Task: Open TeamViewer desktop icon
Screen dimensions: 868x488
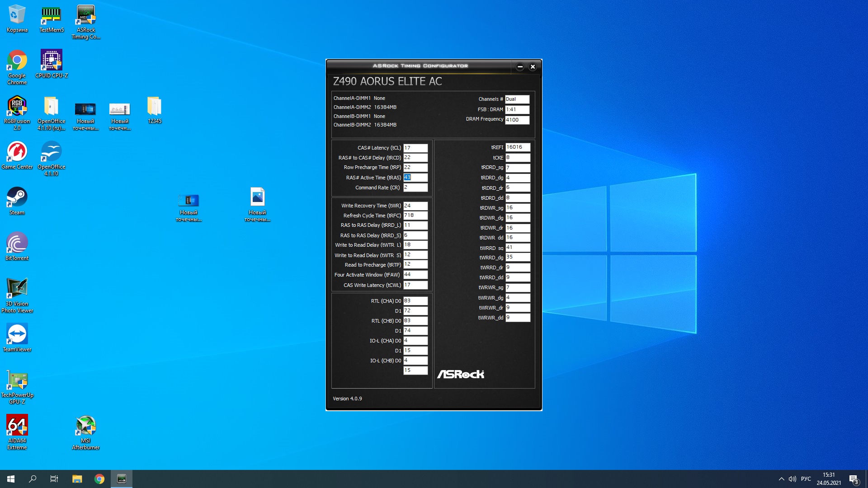Action: 17,337
